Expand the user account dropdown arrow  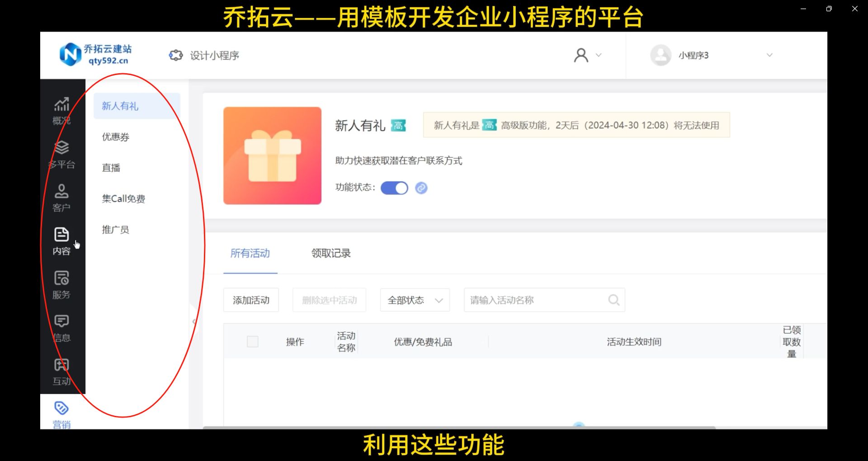[599, 55]
